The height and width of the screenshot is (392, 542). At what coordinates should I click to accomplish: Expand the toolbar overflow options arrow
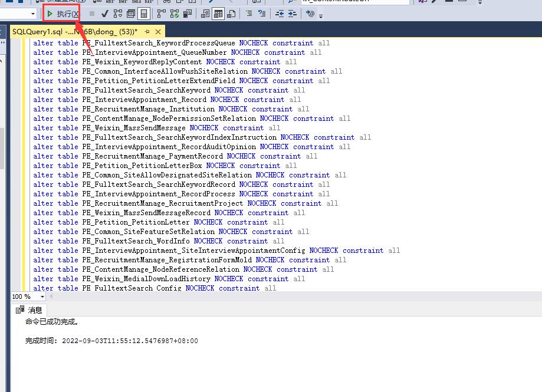pos(321,16)
